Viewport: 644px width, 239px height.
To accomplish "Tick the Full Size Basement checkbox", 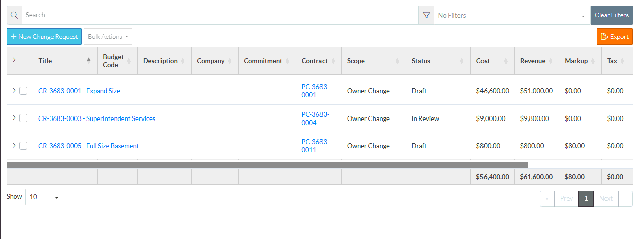I will 23,146.
